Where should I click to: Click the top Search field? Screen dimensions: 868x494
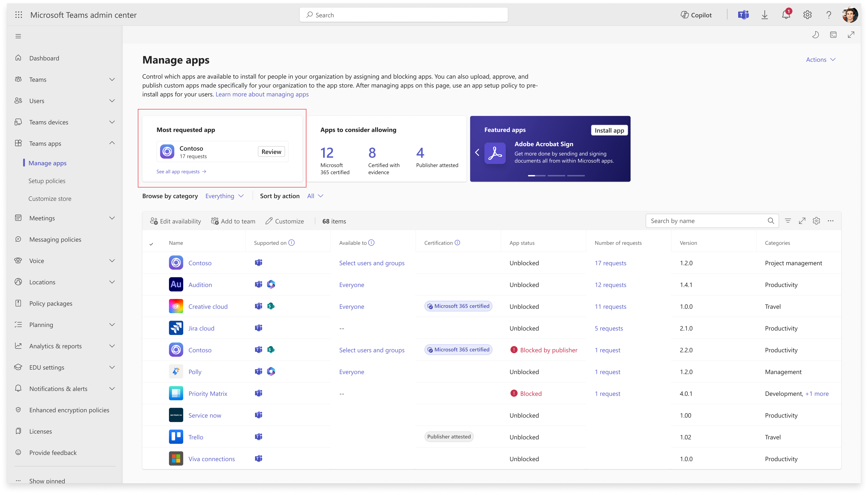(x=403, y=15)
